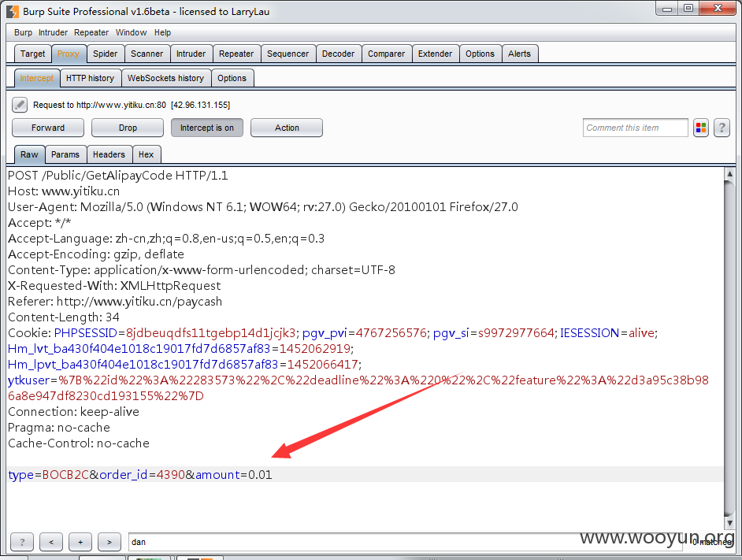This screenshot has width=742, height=560.
Task: Click the Burp Suite logo in title bar
Action: [x=13, y=11]
